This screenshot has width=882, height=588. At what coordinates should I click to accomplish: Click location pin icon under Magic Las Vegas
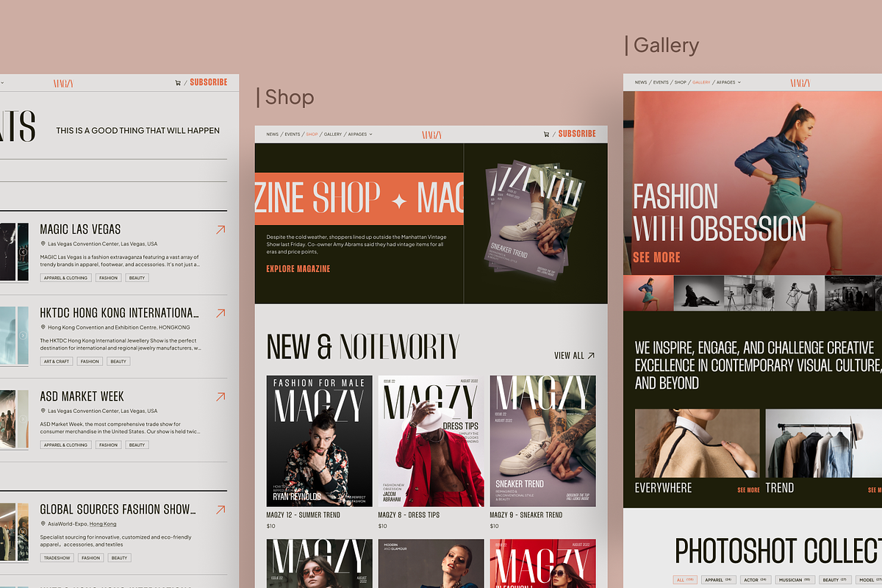[x=43, y=244]
